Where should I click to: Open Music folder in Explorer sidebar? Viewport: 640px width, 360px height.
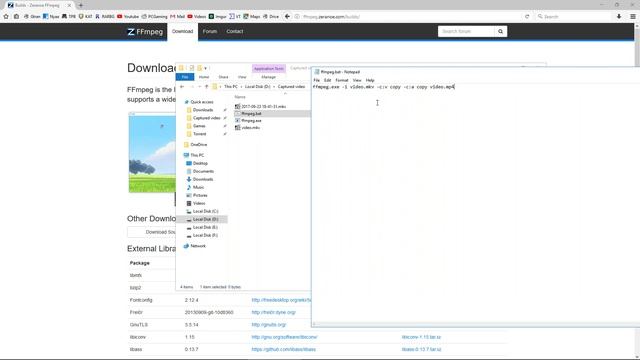(195, 187)
